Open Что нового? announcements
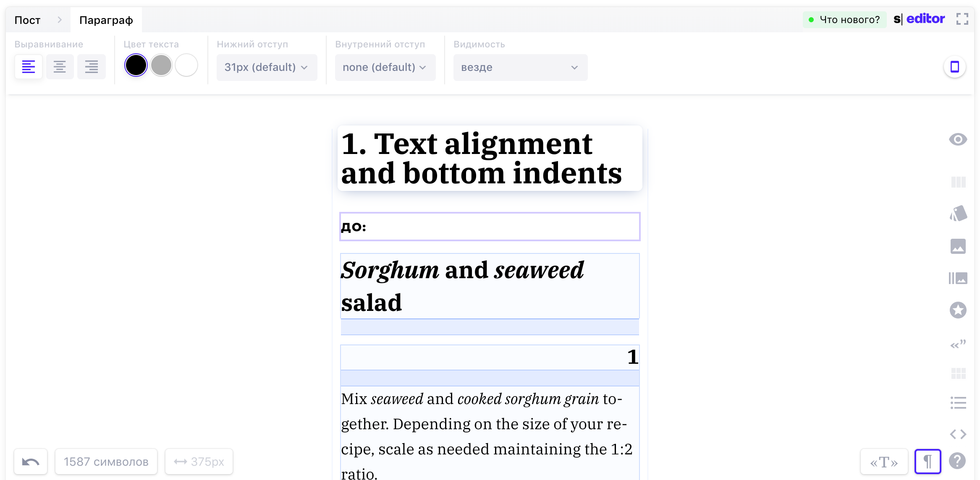This screenshot has height=480, width=980. click(844, 19)
